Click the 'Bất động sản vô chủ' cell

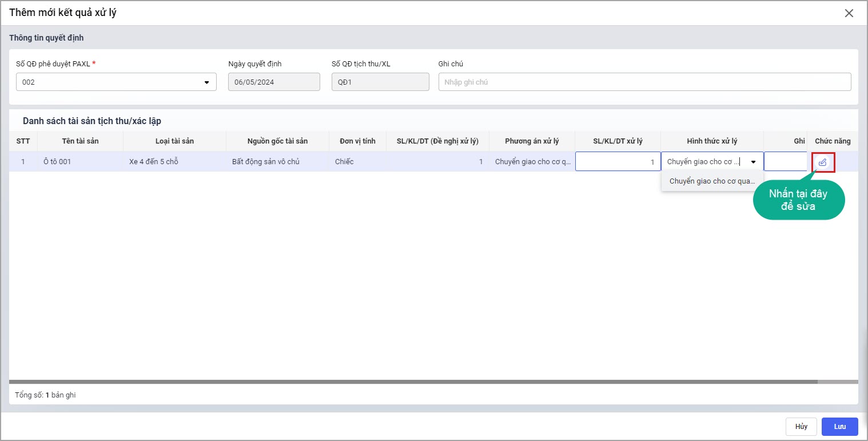pos(277,162)
